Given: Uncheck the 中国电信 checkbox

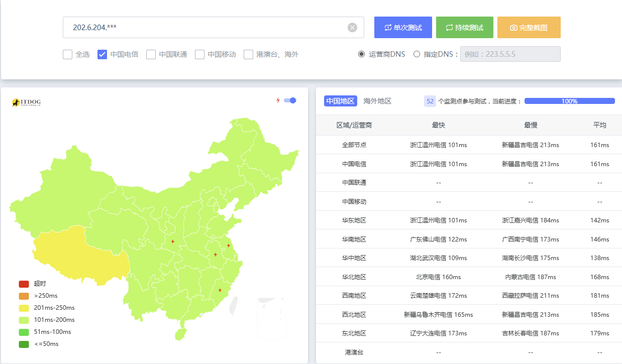Looking at the screenshot, I should tap(102, 54).
